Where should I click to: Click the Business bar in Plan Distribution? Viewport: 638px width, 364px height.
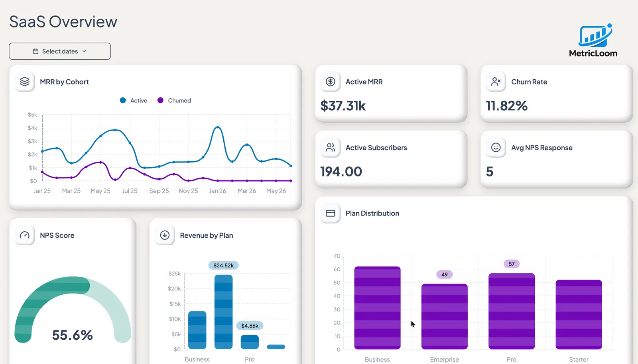(377, 308)
